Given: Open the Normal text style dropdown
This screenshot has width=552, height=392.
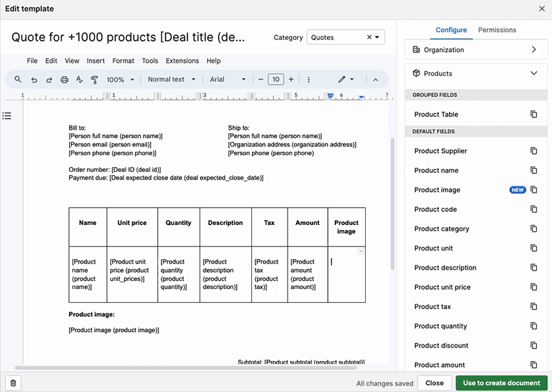Looking at the screenshot, I should coord(172,79).
